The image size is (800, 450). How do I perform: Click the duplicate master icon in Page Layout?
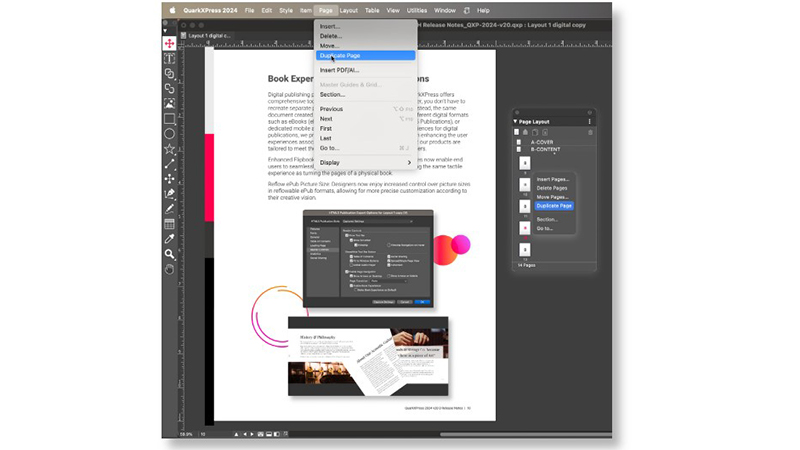(x=535, y=132)
